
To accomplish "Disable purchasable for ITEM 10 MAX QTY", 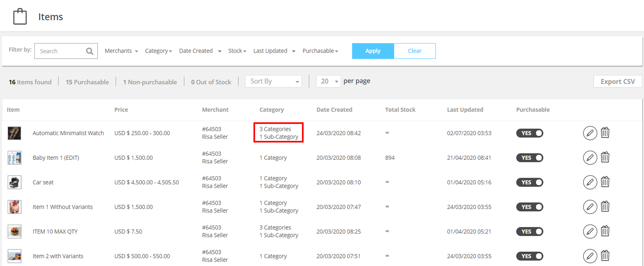I will [530, 232].
